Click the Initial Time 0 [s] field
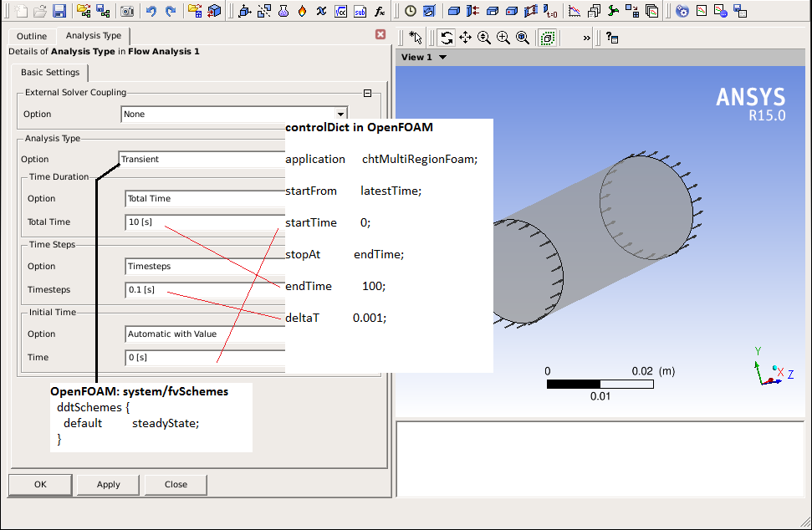The width and height of the screenshot is (812, 530). coord(205,358)
